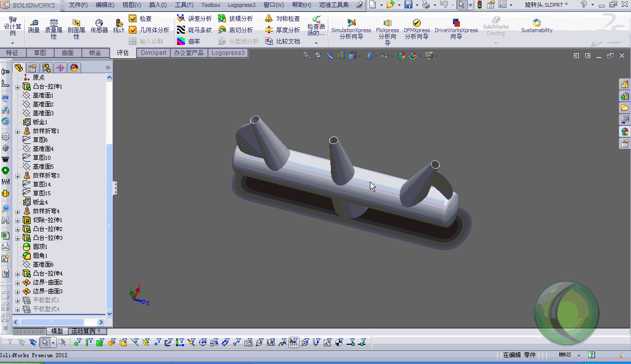Viewport: 631px width, 364px height.
Task: Click the MMGS unit system in status bar
Action: 565,355
